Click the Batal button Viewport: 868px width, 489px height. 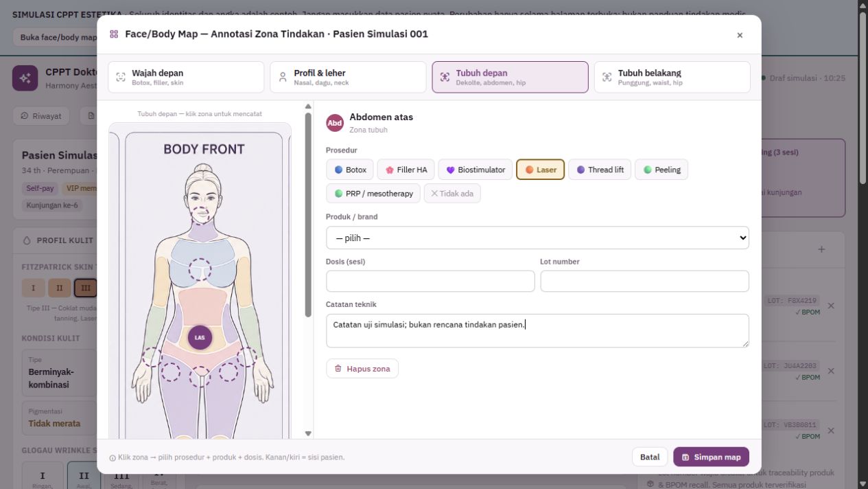coord(650,457)
